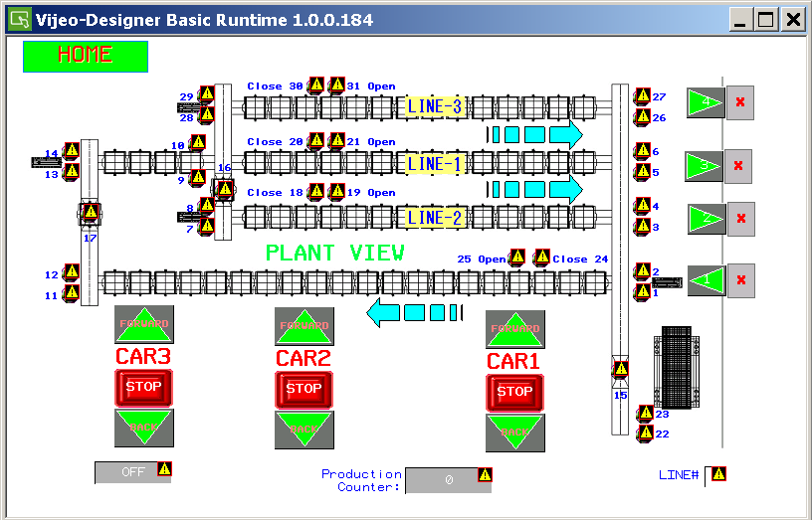
Task: Click sensor 28 warning icon
Action: [207, 115]
